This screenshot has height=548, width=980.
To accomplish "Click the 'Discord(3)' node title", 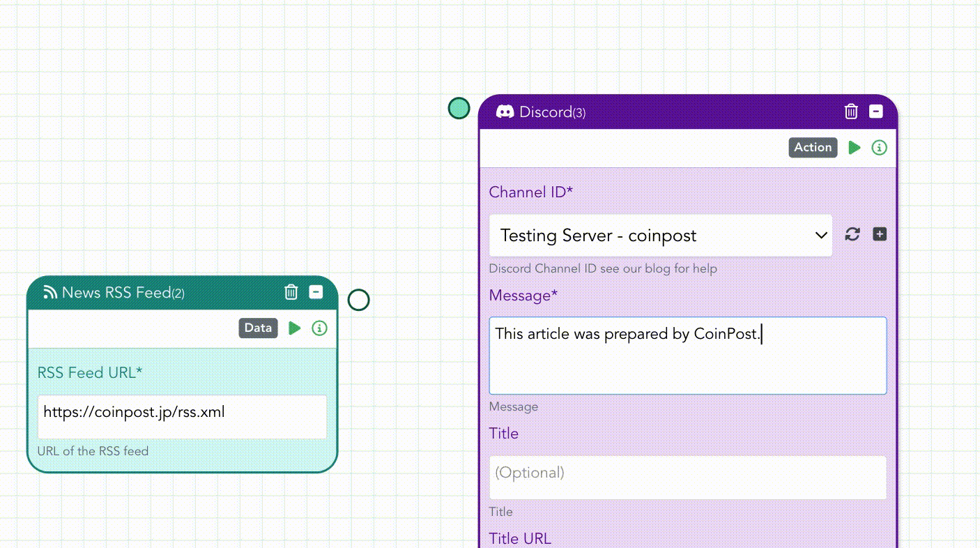I will tap(553, 112).
